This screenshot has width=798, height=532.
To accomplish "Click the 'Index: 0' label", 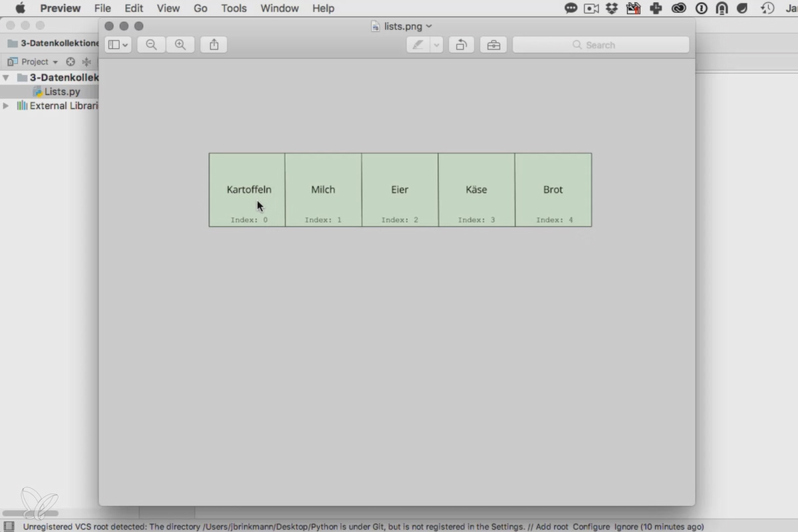I will point(249,219).
